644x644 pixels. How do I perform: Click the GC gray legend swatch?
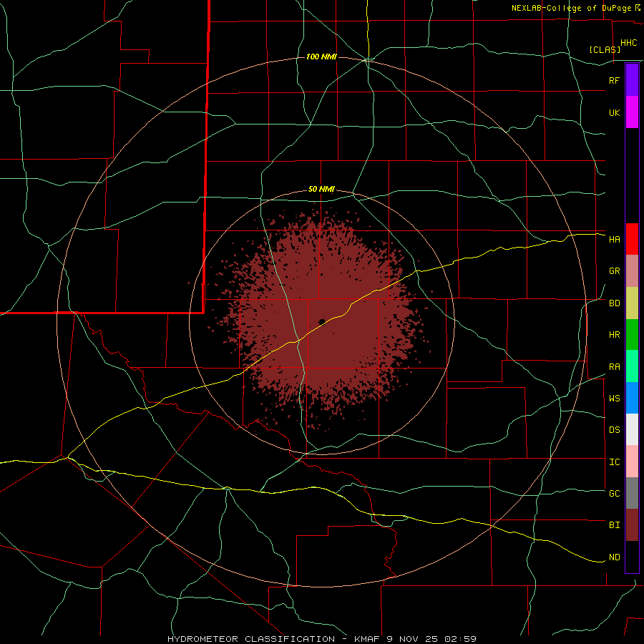tap(632, 493)
